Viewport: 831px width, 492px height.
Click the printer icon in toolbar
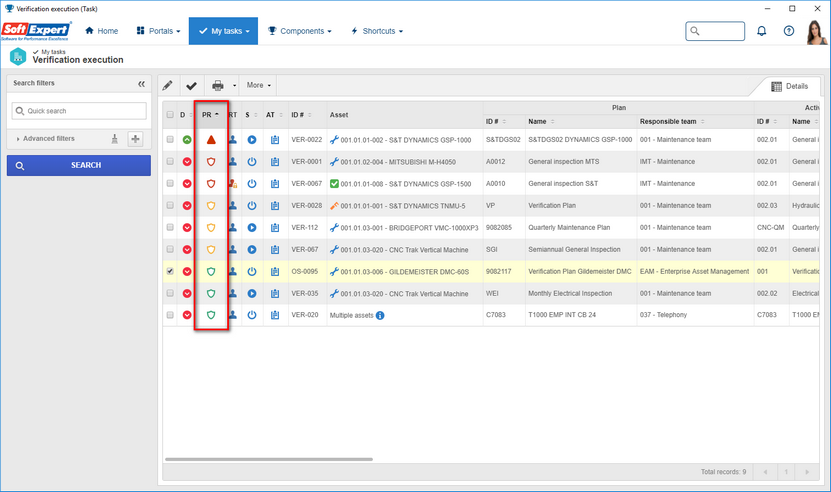pyautogui.click(x=218, y=85)
